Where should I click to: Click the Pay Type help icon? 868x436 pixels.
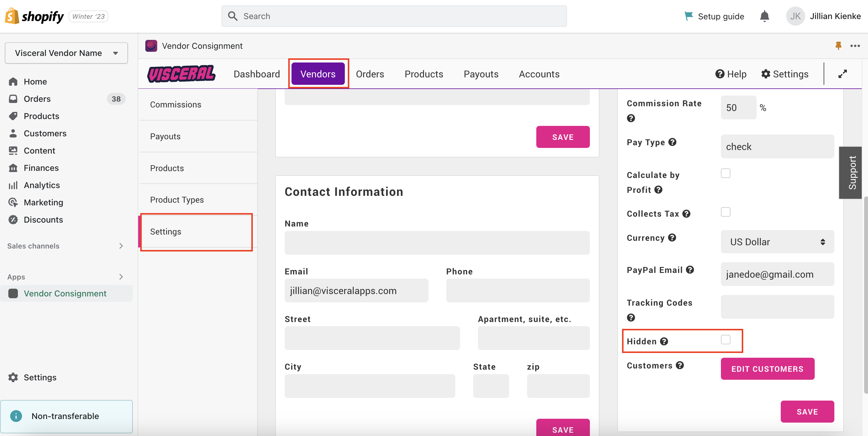click(672, 142)
